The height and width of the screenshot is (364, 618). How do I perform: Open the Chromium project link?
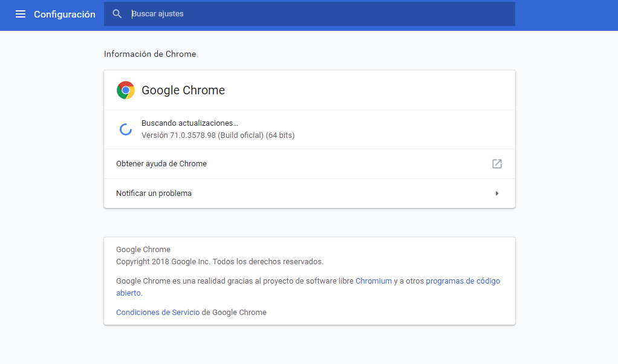coord(374,281)
